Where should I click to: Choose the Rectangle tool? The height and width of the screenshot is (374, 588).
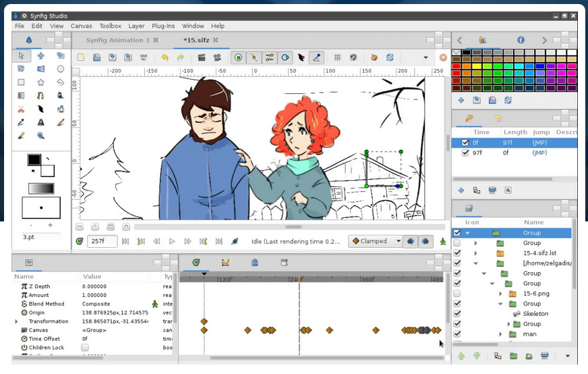22,82
